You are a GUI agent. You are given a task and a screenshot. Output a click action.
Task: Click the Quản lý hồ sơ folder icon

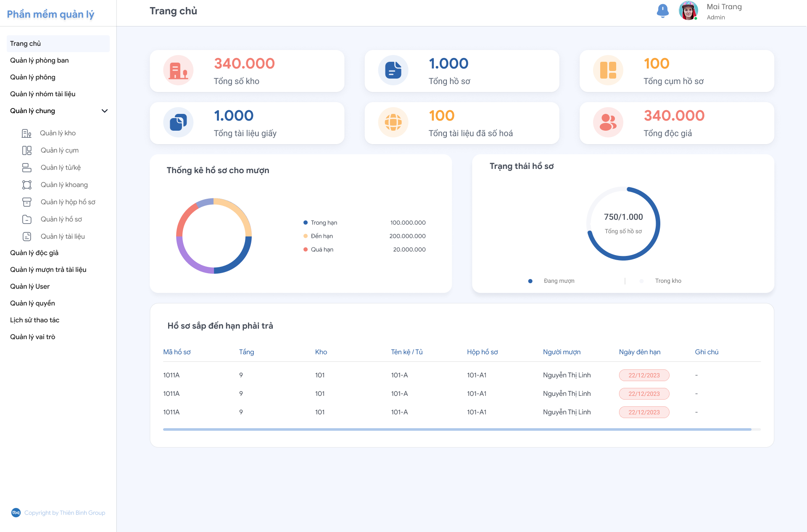(x=27, y=219)
